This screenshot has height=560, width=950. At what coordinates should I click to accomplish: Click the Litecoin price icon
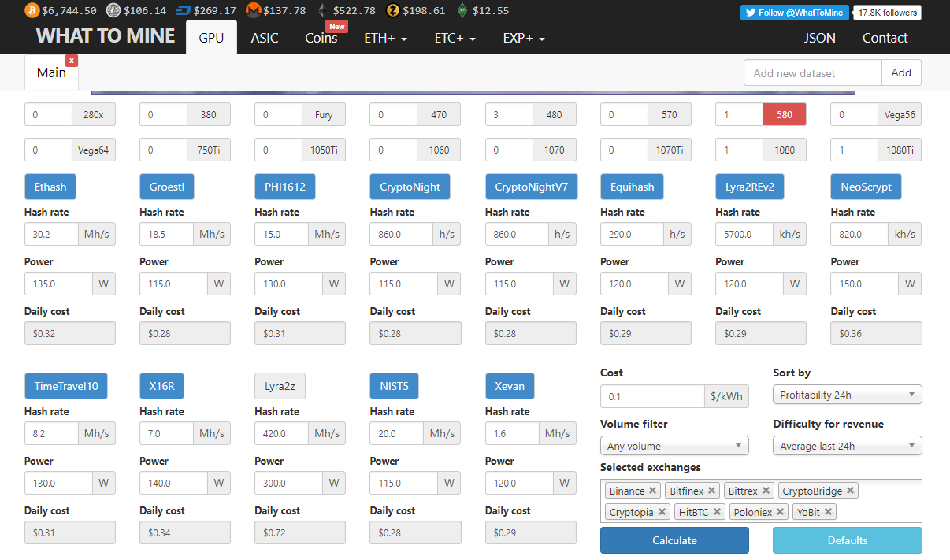[114, 10]
